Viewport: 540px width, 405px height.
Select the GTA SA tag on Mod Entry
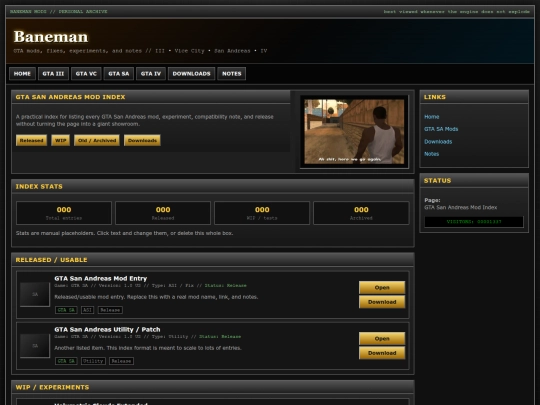click(66, 310)
